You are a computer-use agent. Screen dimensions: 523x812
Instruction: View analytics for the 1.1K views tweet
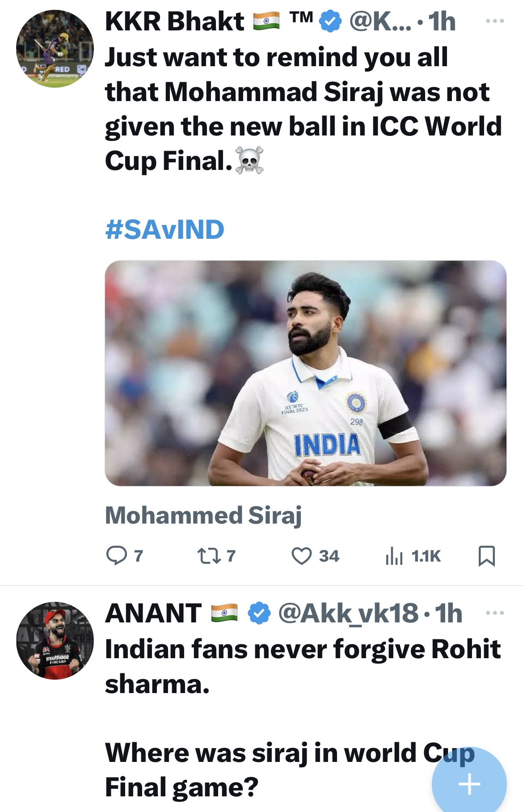tap(394, 557)
